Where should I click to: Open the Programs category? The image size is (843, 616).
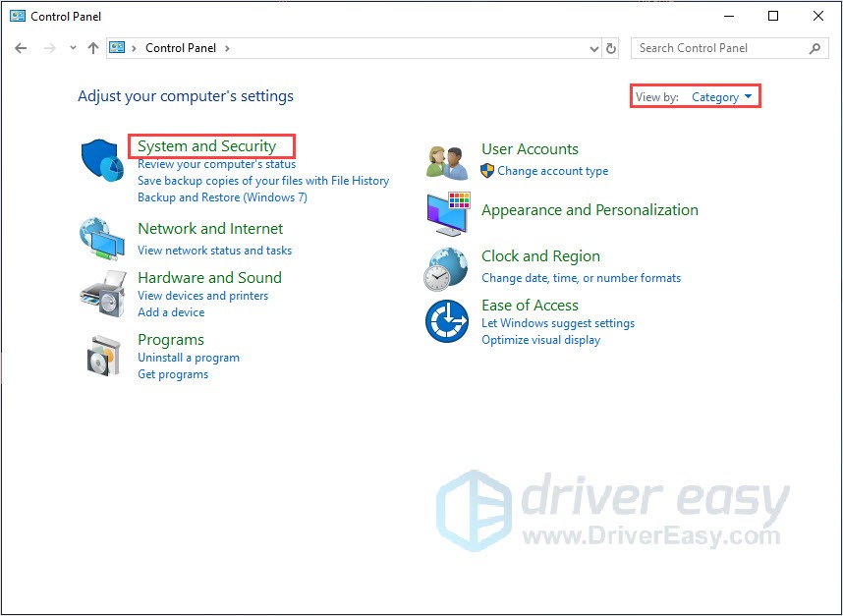[171, 340]
